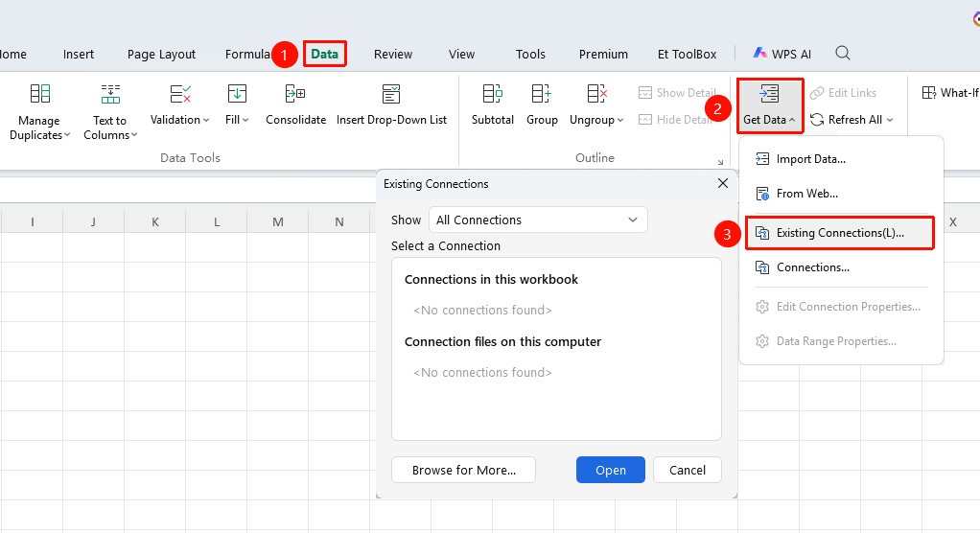This screenshot has height=533, width=980.
Task: Expand the Ungroup dropdown arrow
Action: click(620, 120)
